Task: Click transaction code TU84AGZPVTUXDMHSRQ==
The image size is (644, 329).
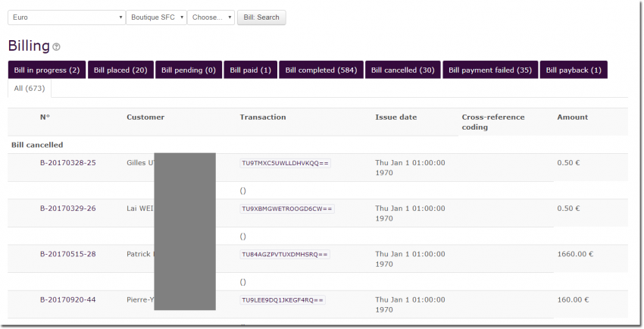Action: pyautogui.click(x=285, y=255)
